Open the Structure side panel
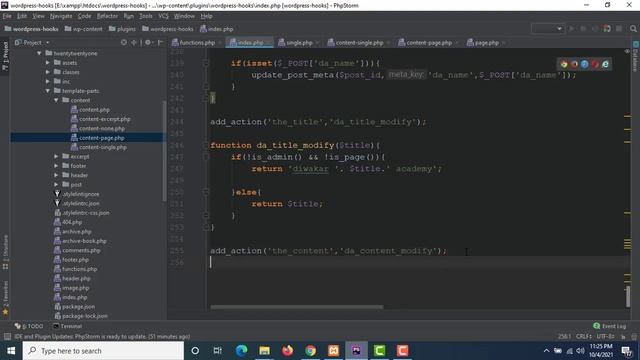The image size is (640, 360). (5, 252)
